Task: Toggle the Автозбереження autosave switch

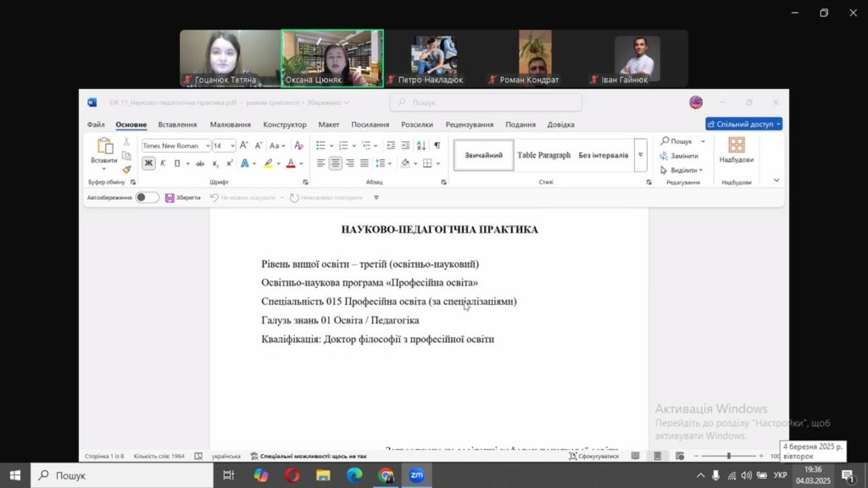Action: coord(147,197)
